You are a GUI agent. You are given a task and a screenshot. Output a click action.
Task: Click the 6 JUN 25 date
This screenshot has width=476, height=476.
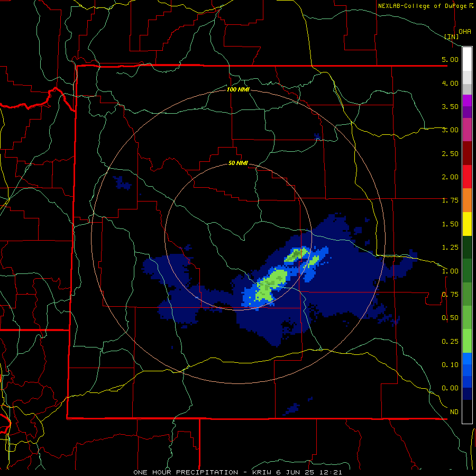coord(296,472)
